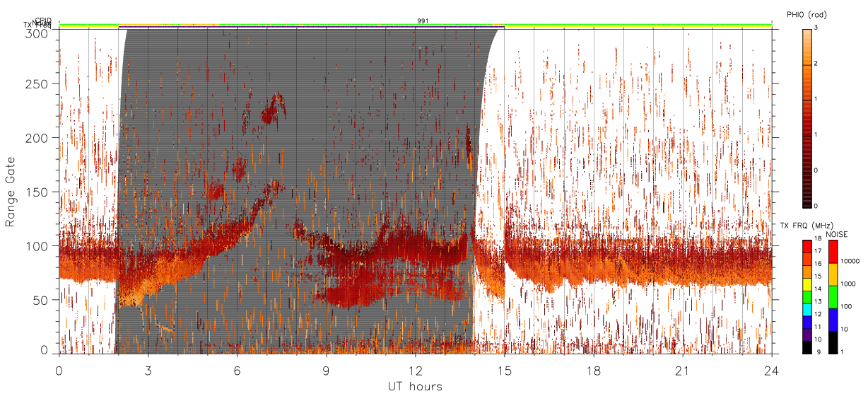868x401 pixels.
Task: Choose the yellow 14–15 MHz TX FRQ swatch
Action: point(807,284)
